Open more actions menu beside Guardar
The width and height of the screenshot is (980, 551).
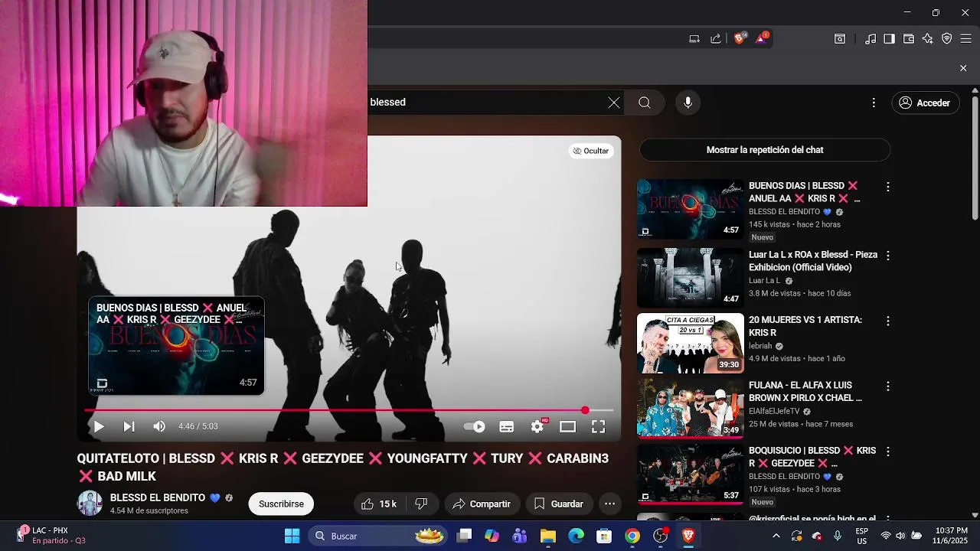pyautogui.click(x=609, y=504)
